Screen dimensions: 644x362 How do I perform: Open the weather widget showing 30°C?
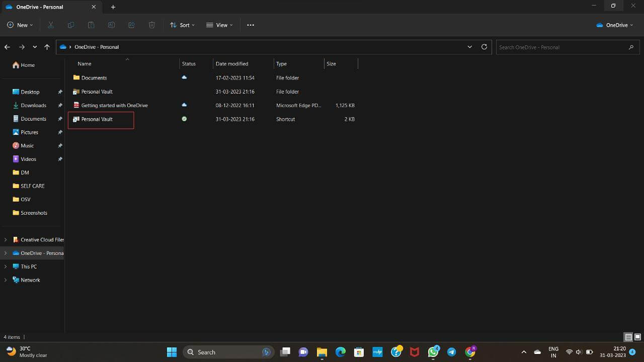click(x=28, y=352)
